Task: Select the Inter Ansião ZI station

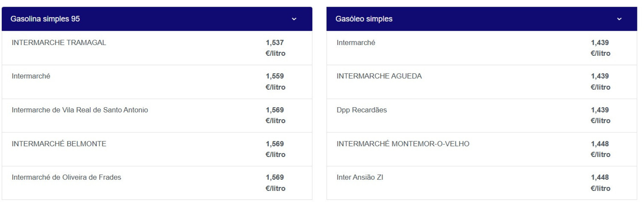Action: pos(360,177)
